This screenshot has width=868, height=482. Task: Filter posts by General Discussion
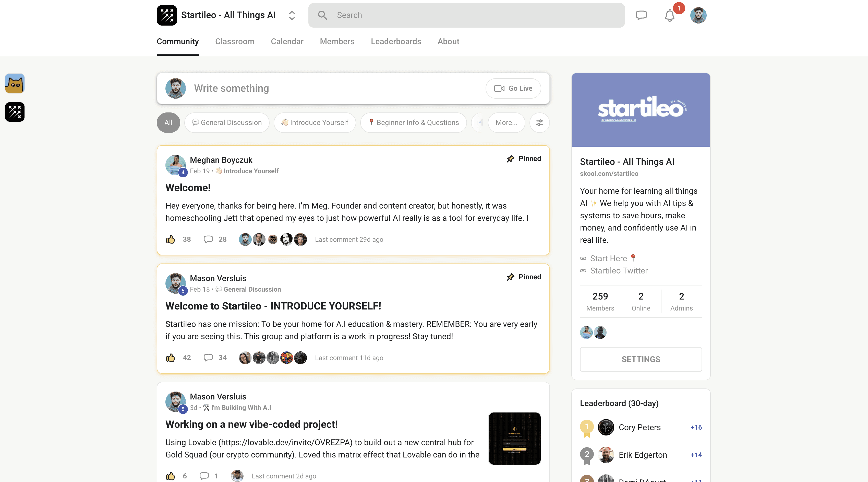(227, 123)
